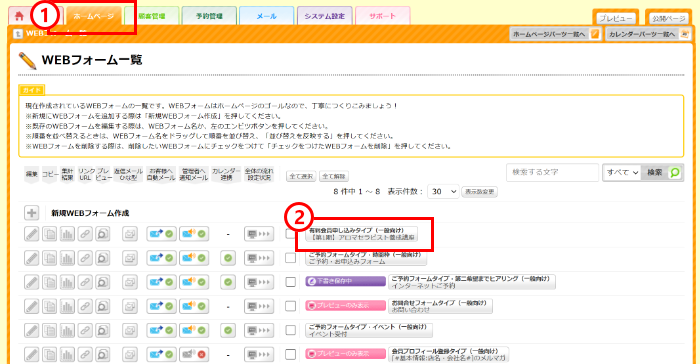Click the ホームページパーツ一覧へ button
Screen dimensions: 700x364
[555, 34]
